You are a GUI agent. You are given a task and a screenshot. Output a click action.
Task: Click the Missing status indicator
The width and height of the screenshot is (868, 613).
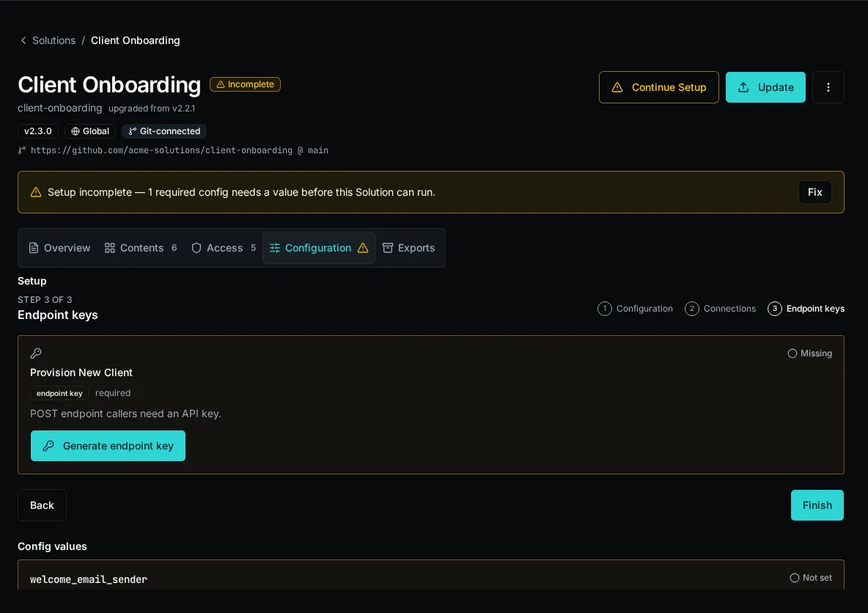coord(810,353)
